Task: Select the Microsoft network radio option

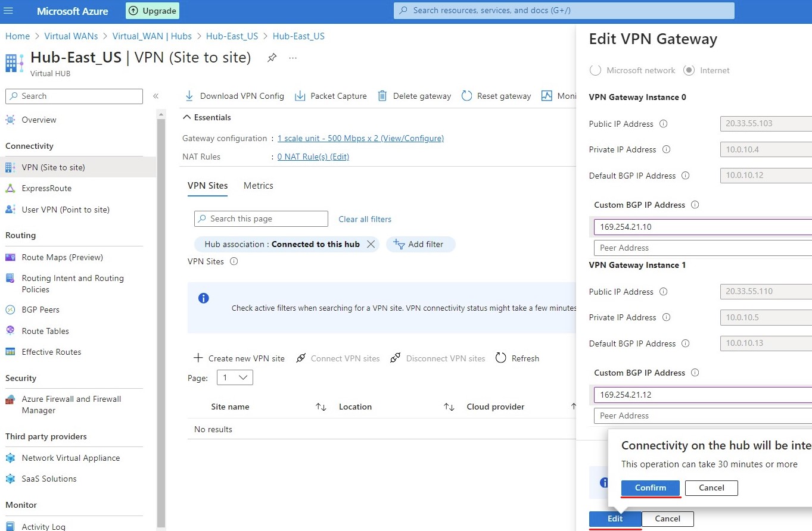Action: [595, 70]
